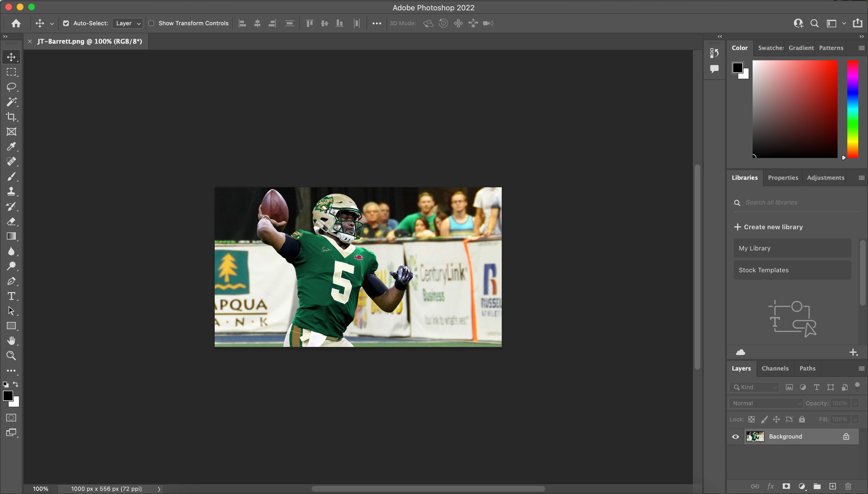868x494 pixels.
Task: Disable the Auto-Select checkbox
Action: point(66,24)
